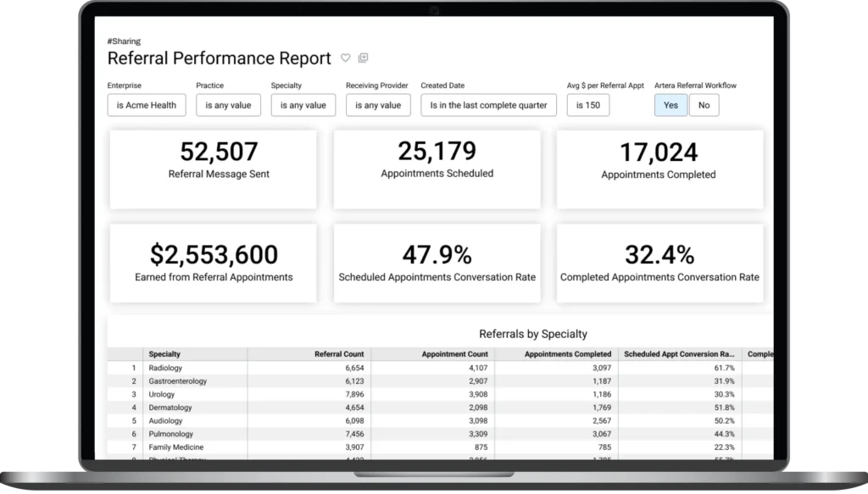Image resolution: width=868 pixels, height=494 pixels.
Task: Click the #Sharing breadcrumb label
Action: point(124,41)
